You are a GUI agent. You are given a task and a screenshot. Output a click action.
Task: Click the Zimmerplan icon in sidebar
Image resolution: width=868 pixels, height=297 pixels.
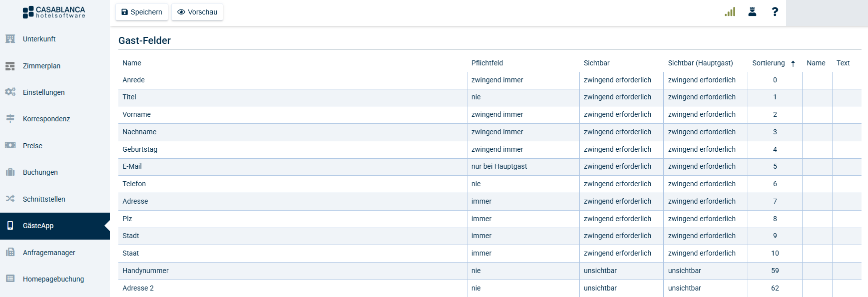10,66
